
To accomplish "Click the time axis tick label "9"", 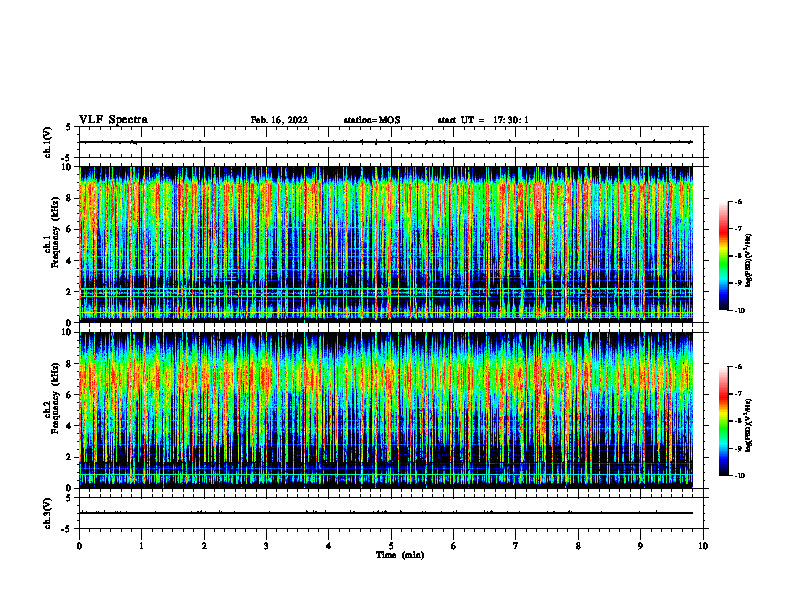I will [x=640, y=546].
